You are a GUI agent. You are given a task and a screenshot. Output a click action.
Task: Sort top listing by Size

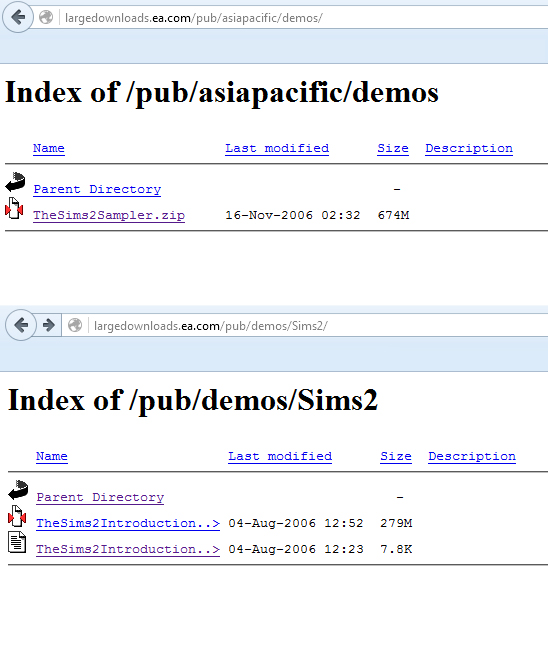[x=393, y=148]
